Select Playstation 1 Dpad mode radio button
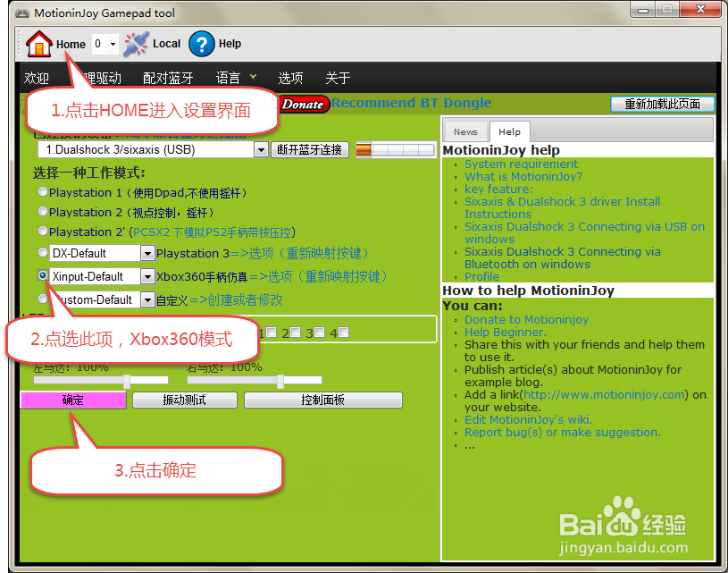728x573 pixels. 43,191
